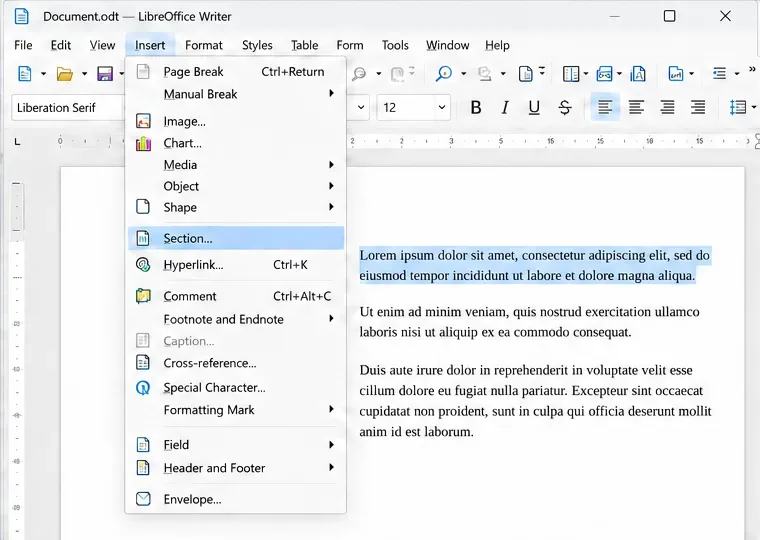
Task: Click the Image menu entry icon
Action: pyautogui.click(x=143, y=121)
